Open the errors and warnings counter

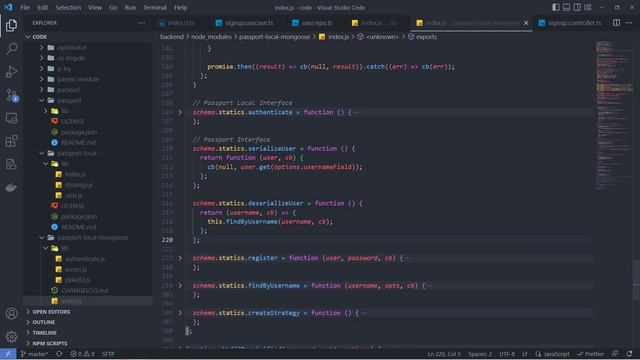click(x=82, y=354)
